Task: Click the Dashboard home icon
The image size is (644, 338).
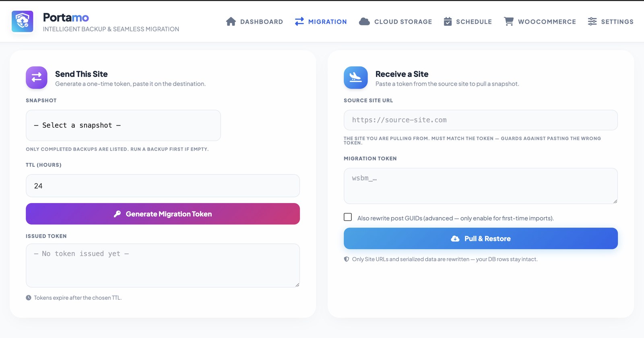Action: 231,21
